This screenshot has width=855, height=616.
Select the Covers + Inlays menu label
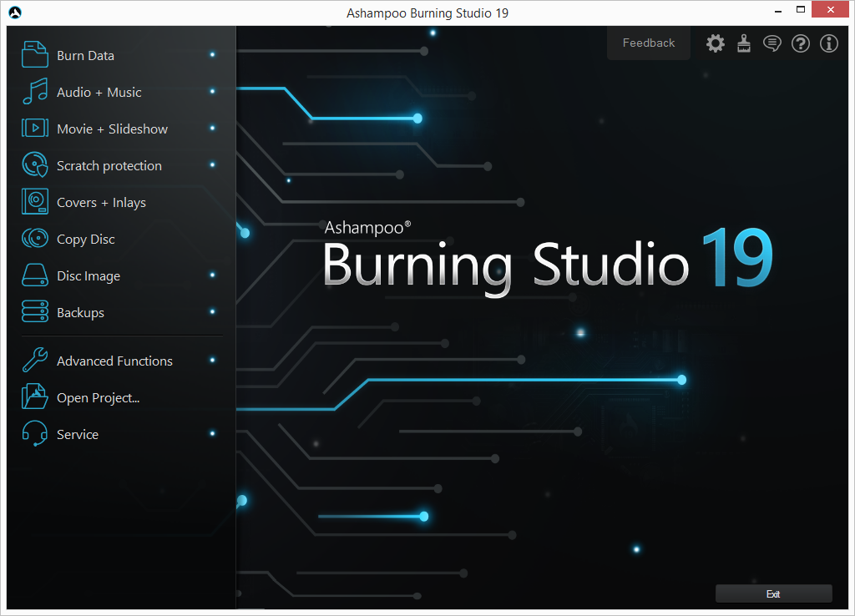coord(101,203)
